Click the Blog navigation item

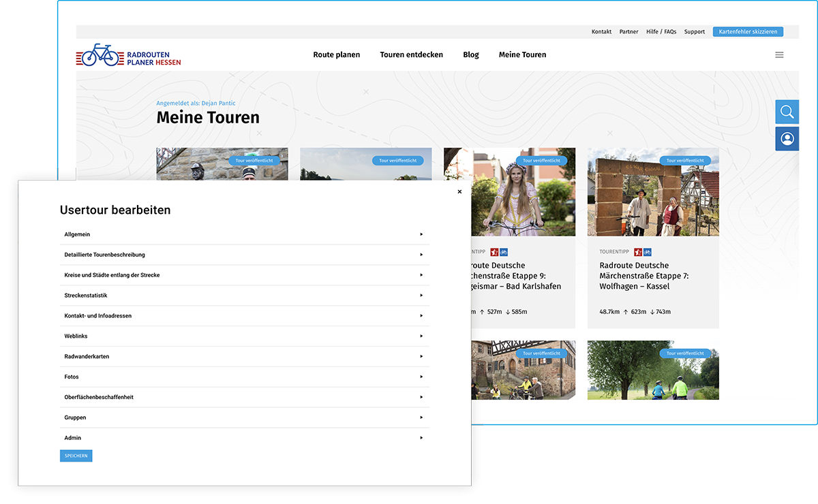pyautogui.click(x=471, y=54)
